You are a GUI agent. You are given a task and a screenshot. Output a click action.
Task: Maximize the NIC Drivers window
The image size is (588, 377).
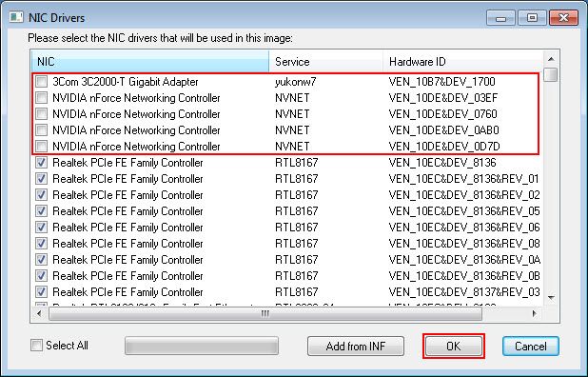(x=532, y=18)
